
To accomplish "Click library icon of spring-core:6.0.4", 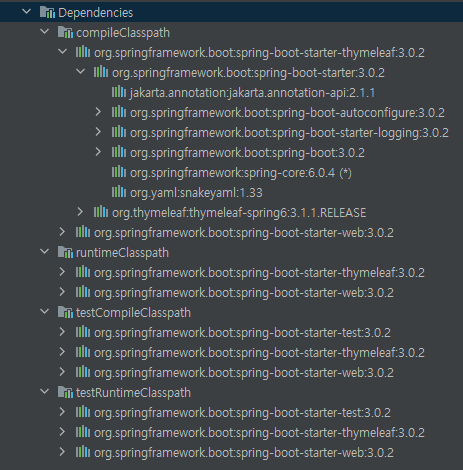I will point(119,172).
